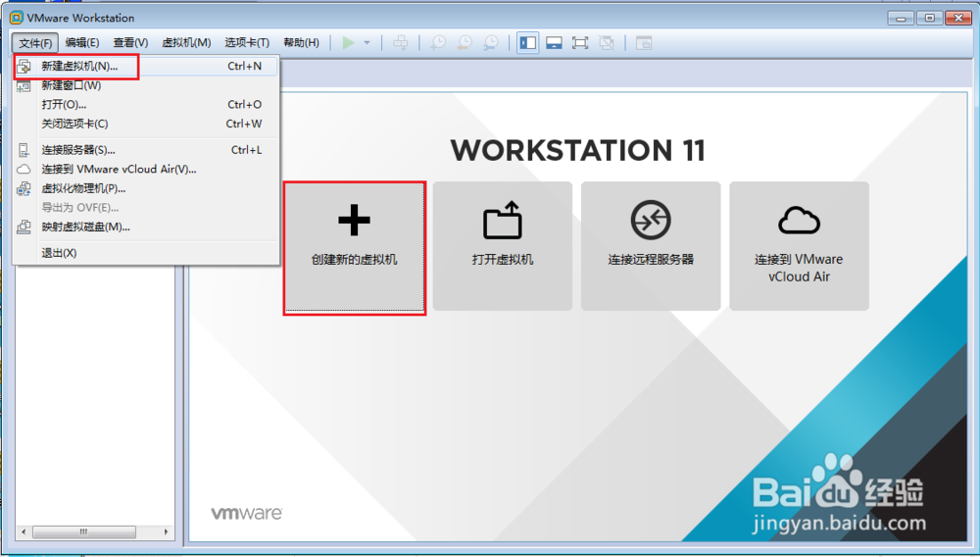Close the VMware Workstation window
The height and width of the screenshot is (557, 980).
tap(958, 18)
